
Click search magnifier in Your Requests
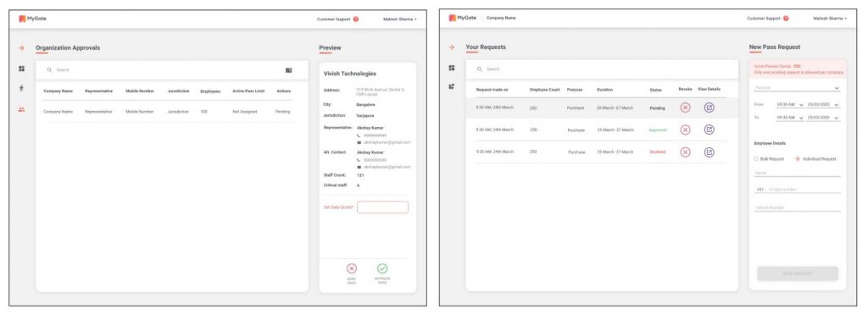[480, 69]
